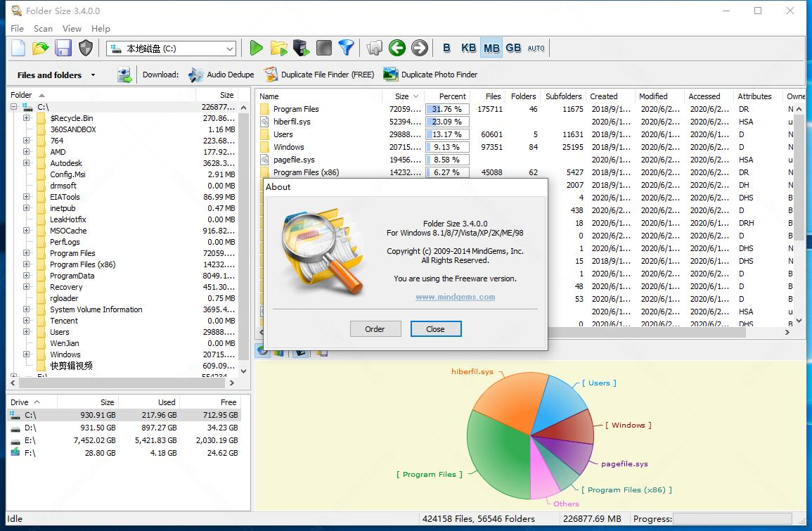The width and height of the screenshot is (812, 531).
Task: Expand the MSOCache folder node
Action: (x=26, y=231)
